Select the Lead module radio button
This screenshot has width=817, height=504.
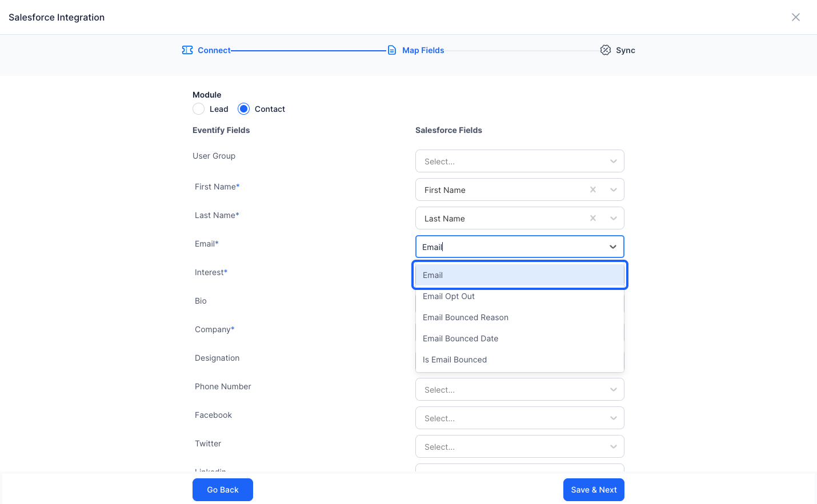(198, 109)
